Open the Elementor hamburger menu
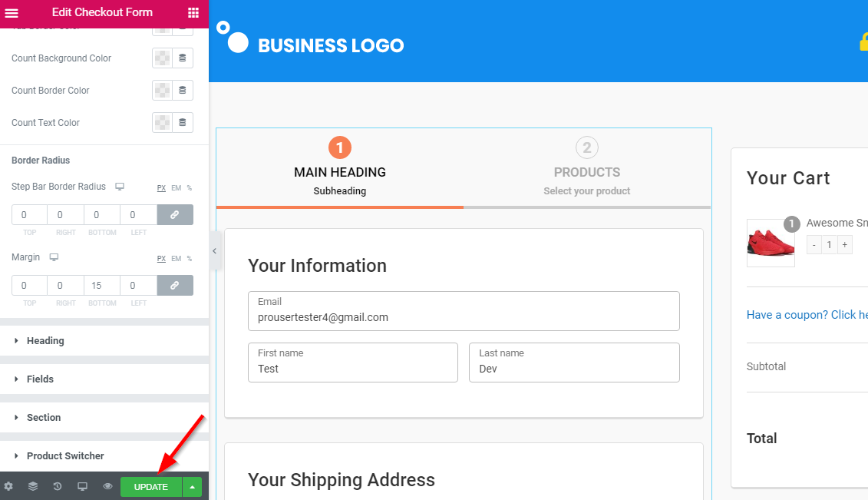Image resolution: width=868 pixels, height=500 pixels. [12, 13]
